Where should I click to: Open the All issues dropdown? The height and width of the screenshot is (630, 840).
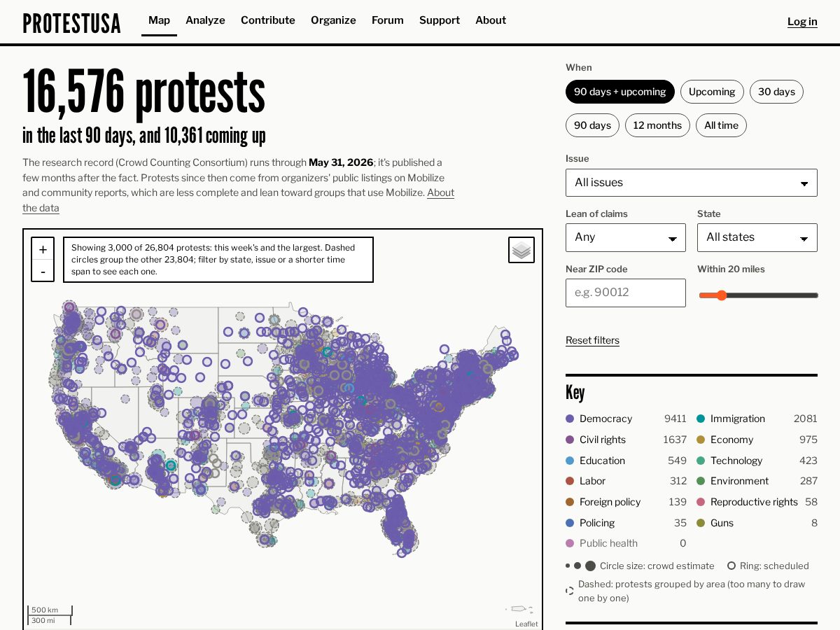pos(692,183)
